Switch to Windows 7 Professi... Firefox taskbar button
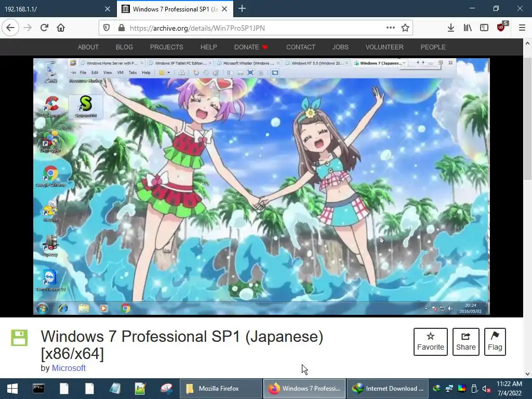Screen dimensions: 532x399 pyautogui.click(x=304, y=389)
